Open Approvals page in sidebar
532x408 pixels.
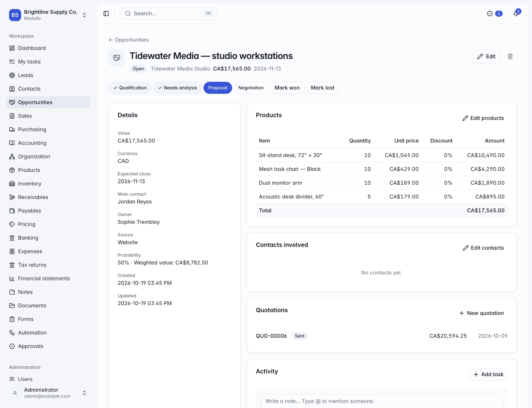pos(48,346)
